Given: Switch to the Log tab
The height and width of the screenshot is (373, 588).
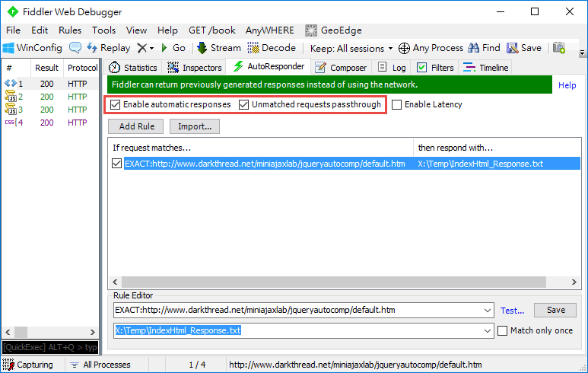Looking at the screenshot, I should click(x=392, y=68).
